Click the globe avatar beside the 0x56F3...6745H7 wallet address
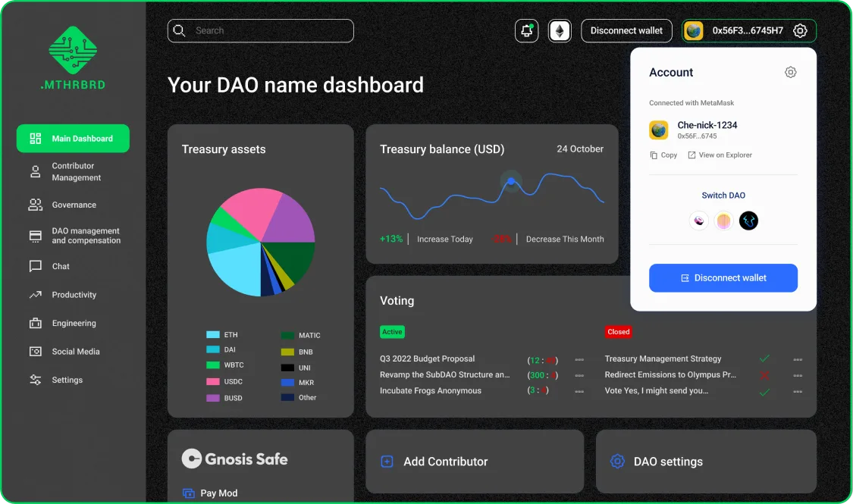The image size is (853, 504). point(694,30)
